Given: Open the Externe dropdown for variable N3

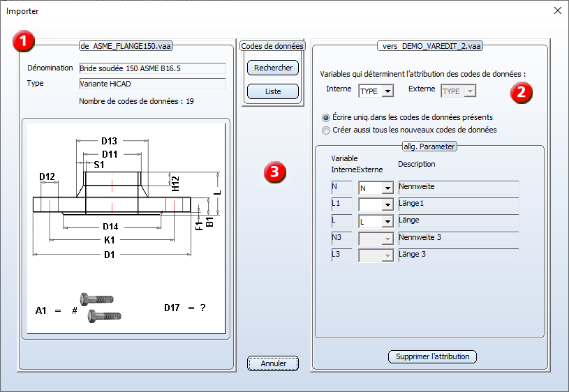Looking at the screenshot, I should coord(387,239).
